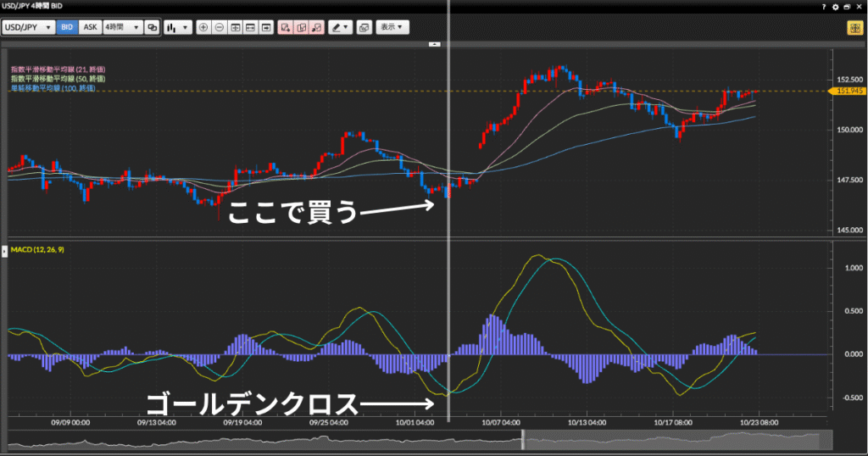Screen dimensions: 868x456
Task: Click the zoom in plus icon
Action: 203,27
